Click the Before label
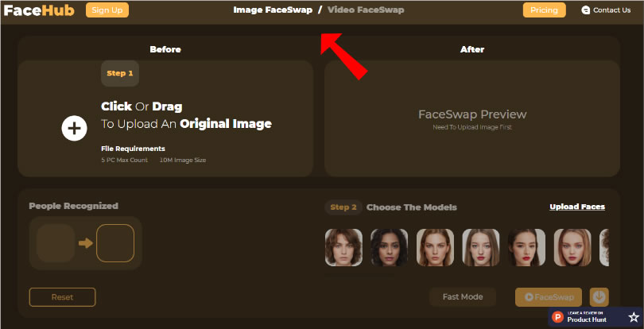 click(165, 50)
